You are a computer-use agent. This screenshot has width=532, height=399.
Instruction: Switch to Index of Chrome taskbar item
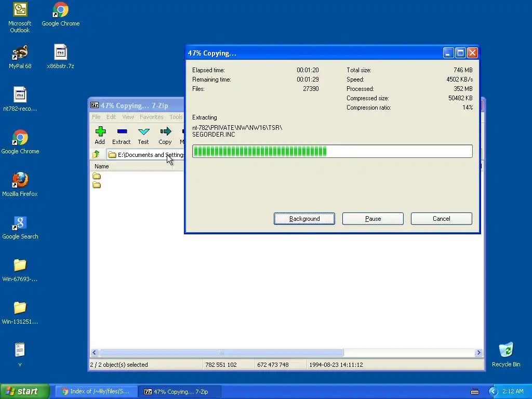click(96, 392)
